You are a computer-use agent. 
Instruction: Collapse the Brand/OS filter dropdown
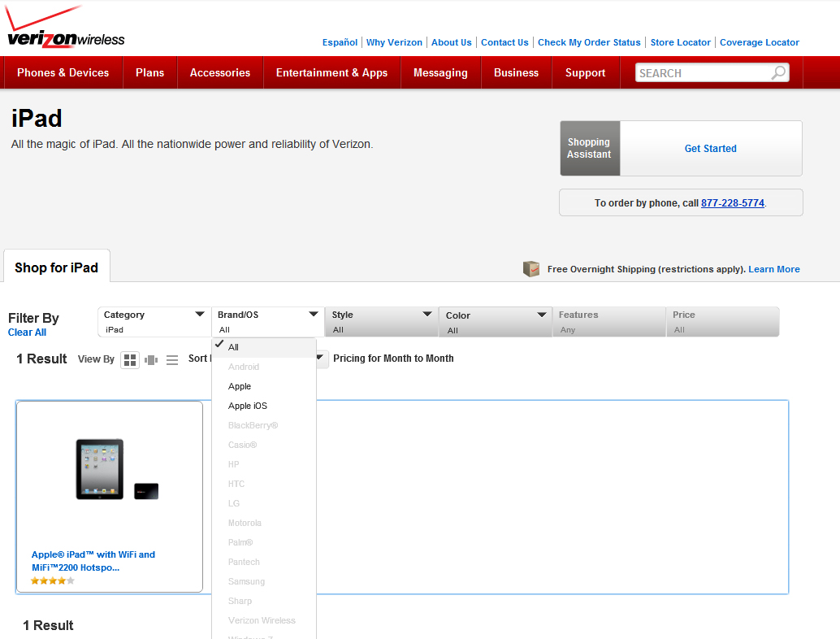point(268,322)
